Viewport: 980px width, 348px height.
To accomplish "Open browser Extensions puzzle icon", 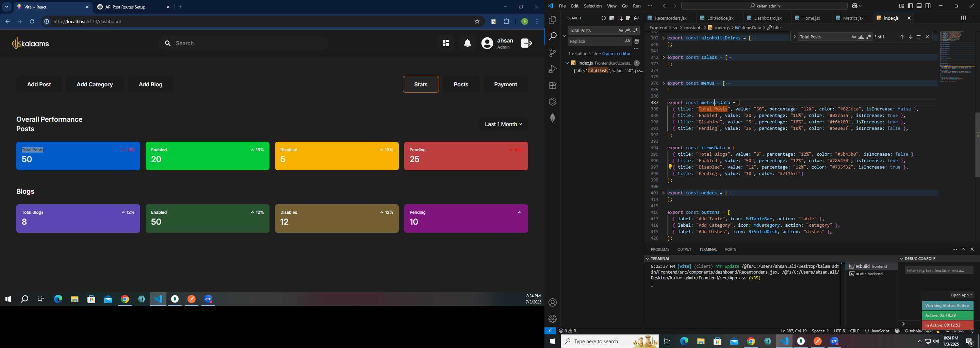I will pos(506,22).
